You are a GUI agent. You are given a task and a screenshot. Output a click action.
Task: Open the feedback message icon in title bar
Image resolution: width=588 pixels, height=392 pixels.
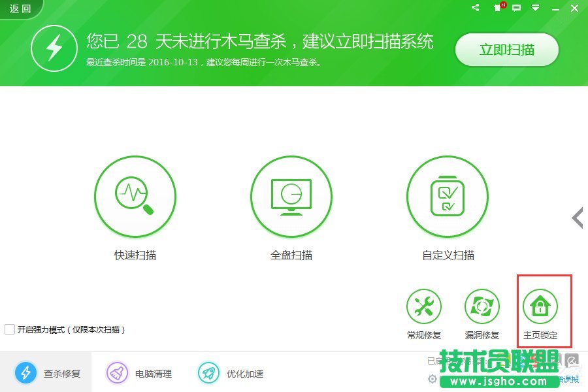pyautogui.click(x=517, y=8)
